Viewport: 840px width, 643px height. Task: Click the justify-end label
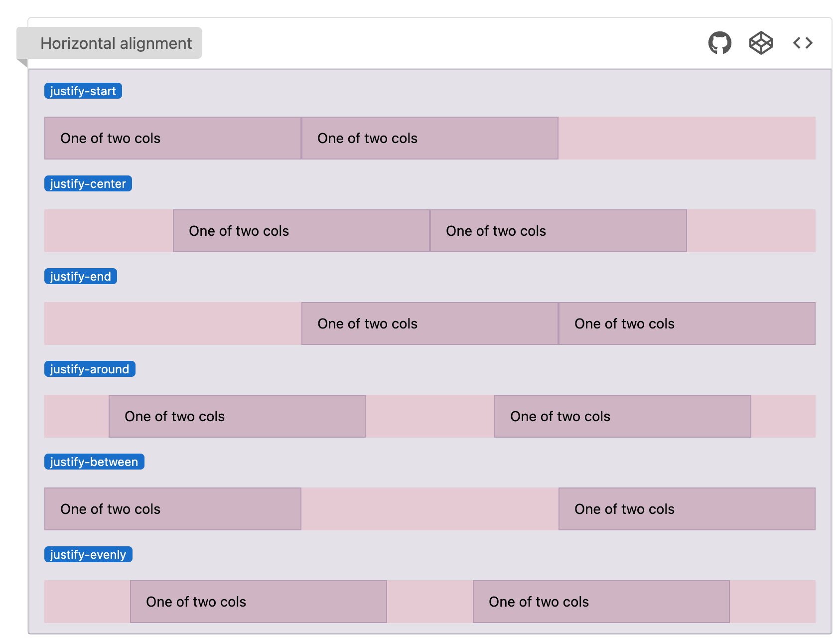point(81,276)
